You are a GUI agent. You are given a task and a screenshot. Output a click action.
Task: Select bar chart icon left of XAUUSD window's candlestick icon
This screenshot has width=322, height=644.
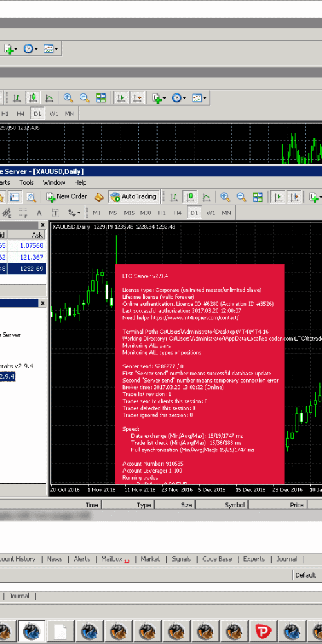[173, 196]
